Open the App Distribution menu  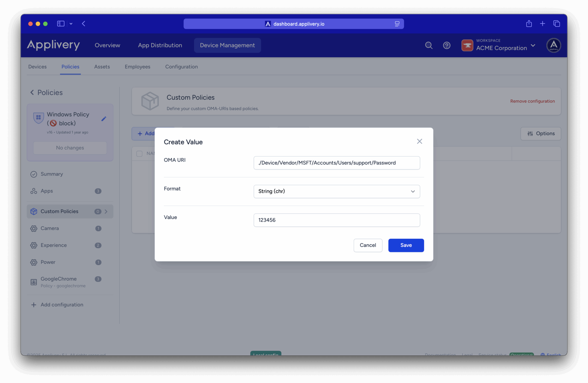tap(160, 45)
